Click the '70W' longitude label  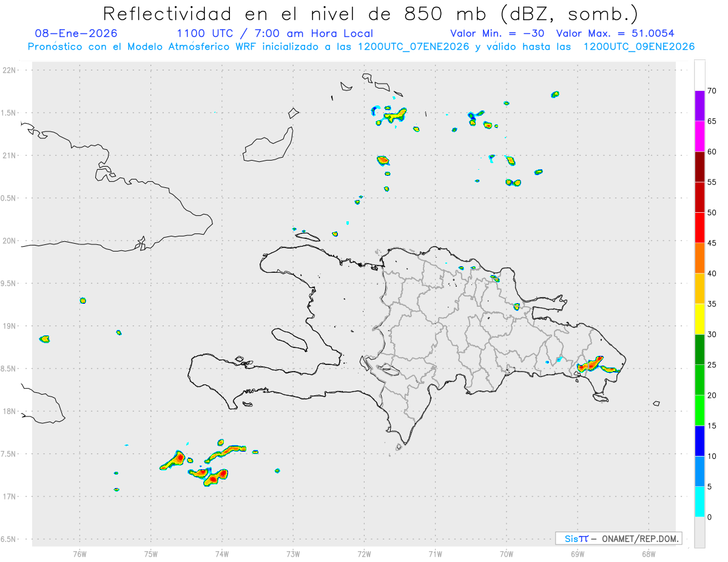pyautogui.click(x=507, y=554)
